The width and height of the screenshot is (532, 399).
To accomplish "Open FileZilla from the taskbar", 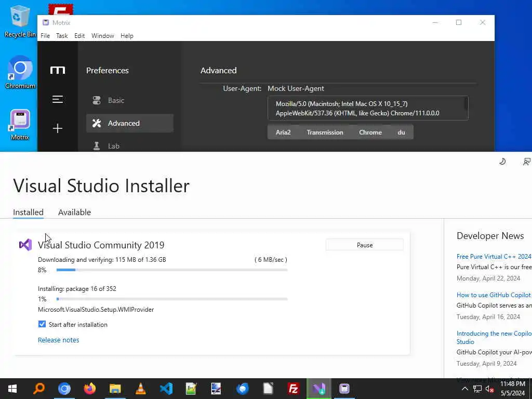I will pos(293,389).
